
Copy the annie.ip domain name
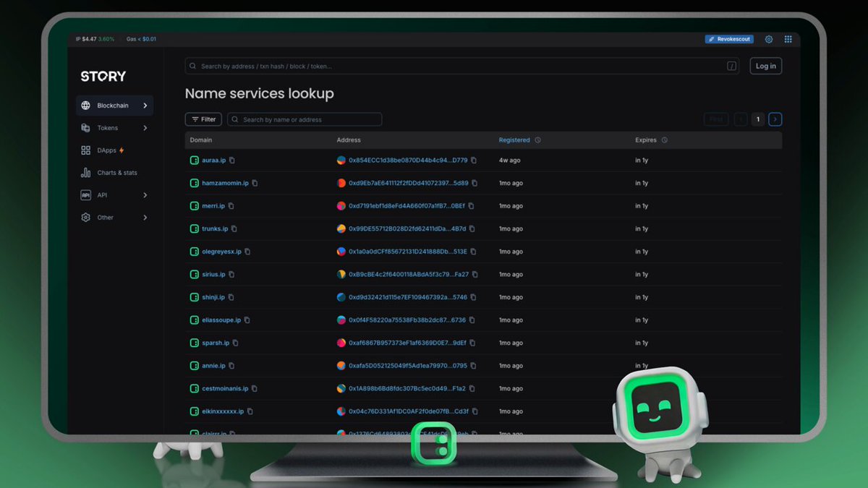pyautogui.click(x=231, y=366)
